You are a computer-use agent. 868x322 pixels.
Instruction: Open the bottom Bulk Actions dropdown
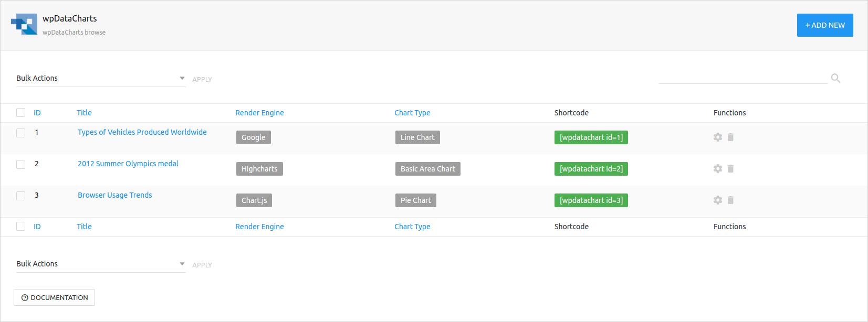click(101, 264)
